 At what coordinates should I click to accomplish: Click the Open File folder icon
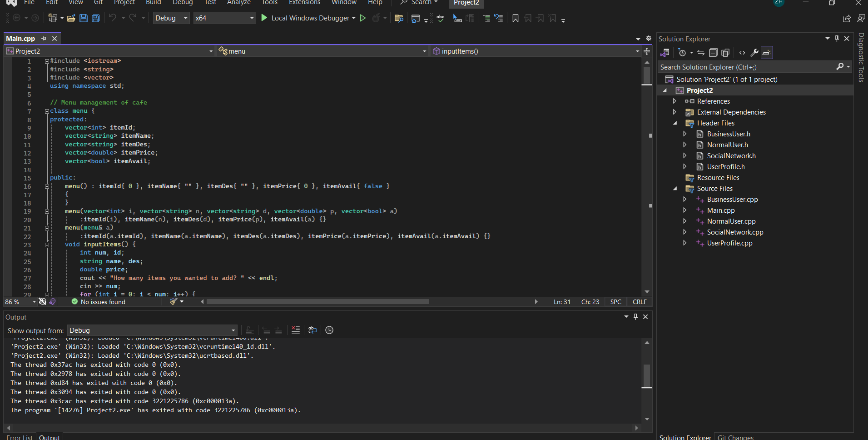pos(71,18)
